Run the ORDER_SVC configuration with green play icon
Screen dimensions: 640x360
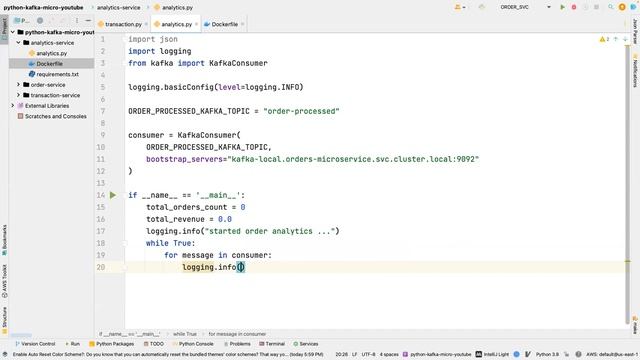pos(562,7)
